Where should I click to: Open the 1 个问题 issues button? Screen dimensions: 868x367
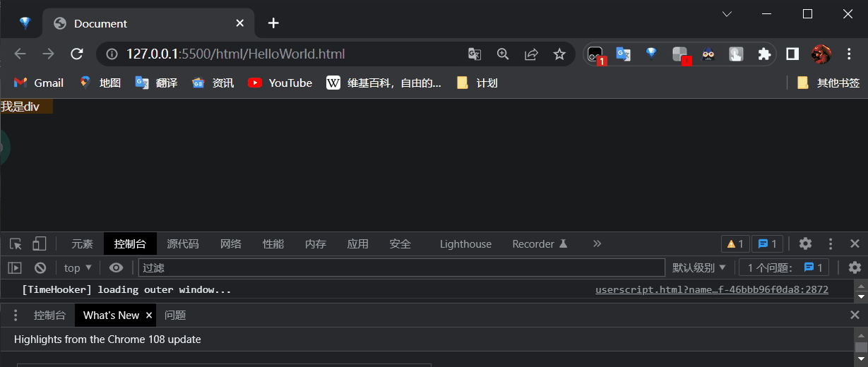[x=785, y=267]
